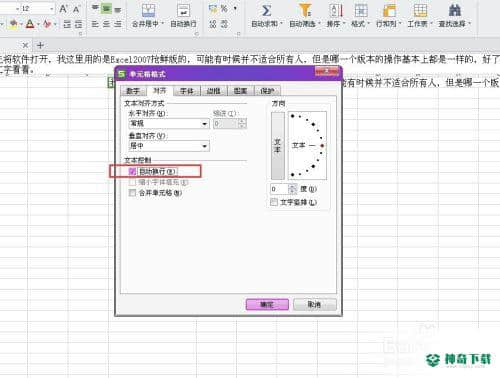Open the number group dialog launcher
This screenshot has height=378, width=500.
click(x=239, y=33)
